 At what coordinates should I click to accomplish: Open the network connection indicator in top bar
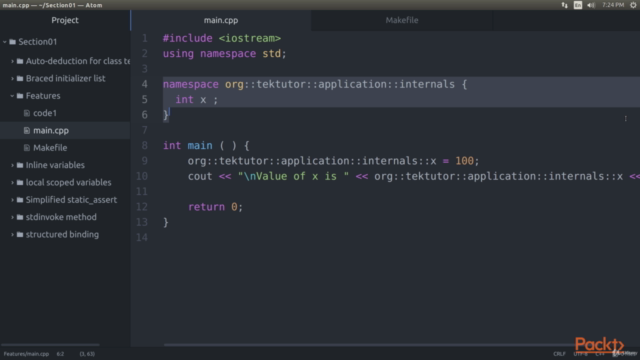tap(564, 5)
